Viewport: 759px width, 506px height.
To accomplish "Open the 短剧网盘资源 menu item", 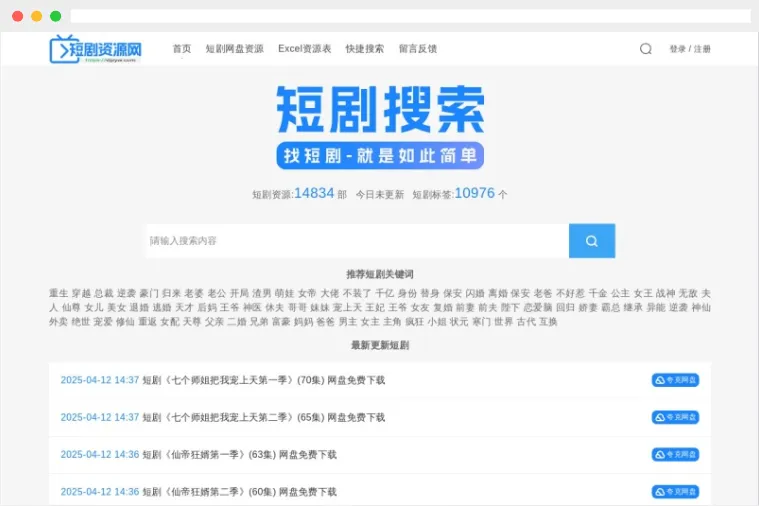I will point(234,49).
